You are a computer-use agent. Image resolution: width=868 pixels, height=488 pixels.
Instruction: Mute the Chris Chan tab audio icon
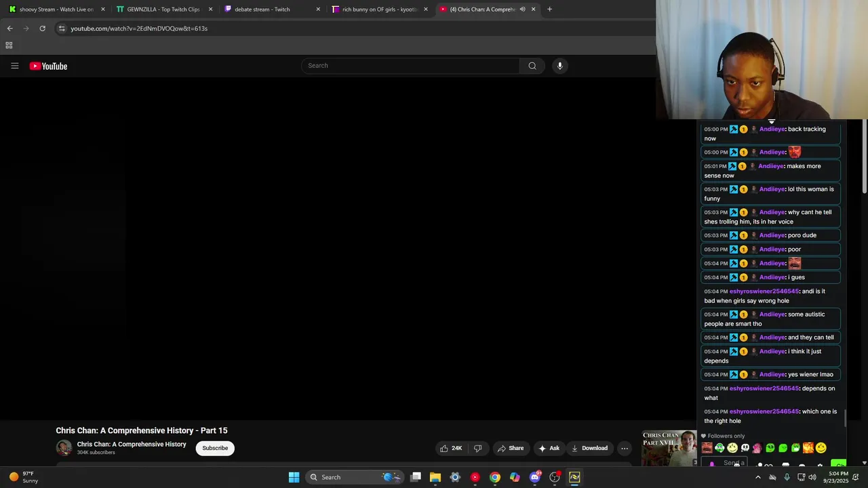click(x=522, y=9)
